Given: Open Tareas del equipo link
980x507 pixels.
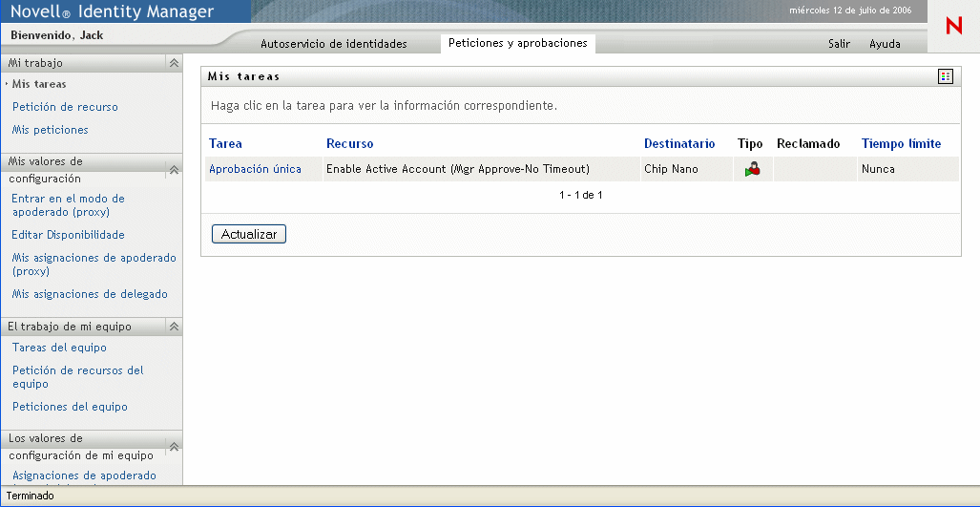Looking at the screenshot, I should tap(59, 348).
